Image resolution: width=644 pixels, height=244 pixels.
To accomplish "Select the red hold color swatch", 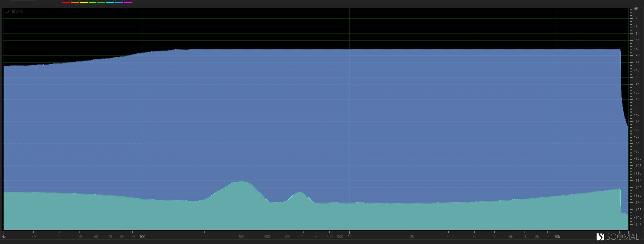I will (x=66, y=2).
